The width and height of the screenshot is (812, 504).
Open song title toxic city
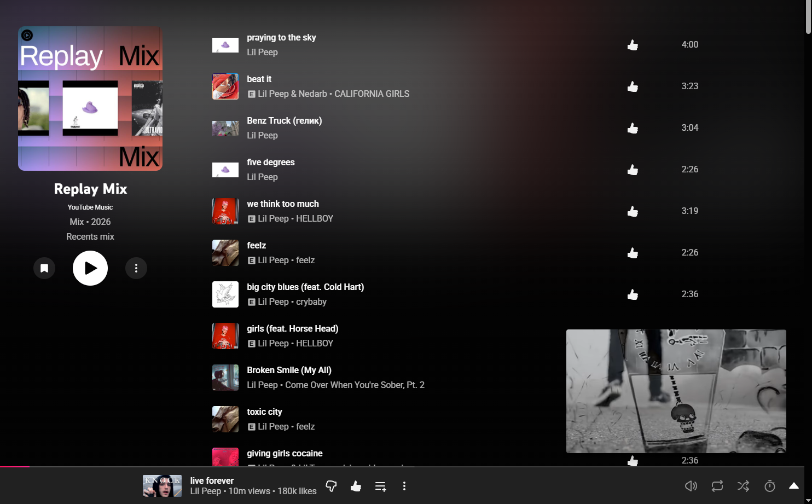point(264,412)
